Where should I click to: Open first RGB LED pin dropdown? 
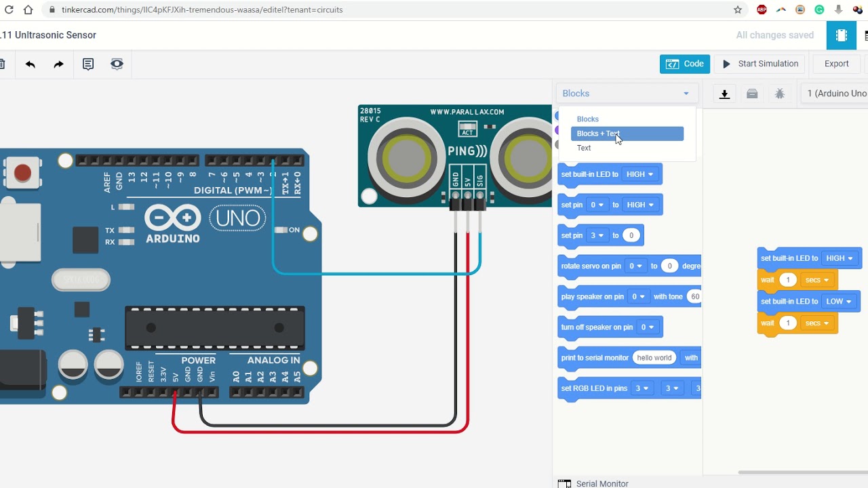(642, 388)
